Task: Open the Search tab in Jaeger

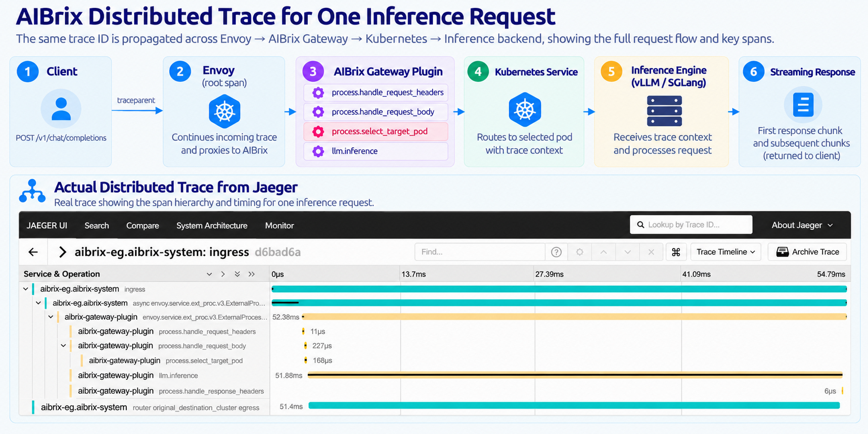Action: (x=97, y=226)
